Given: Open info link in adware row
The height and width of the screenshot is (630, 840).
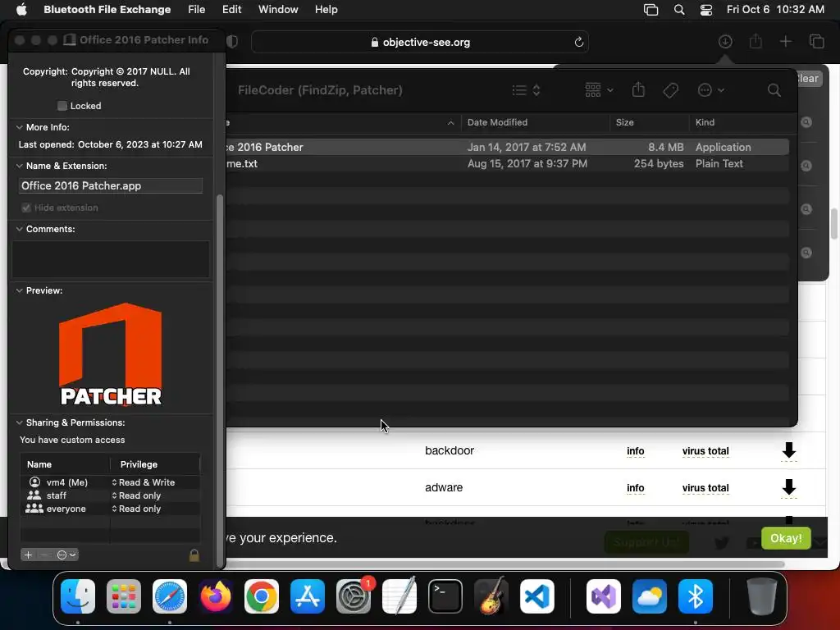Looking at the screenshot, I should pyautogui.click(x=636, y=488).
